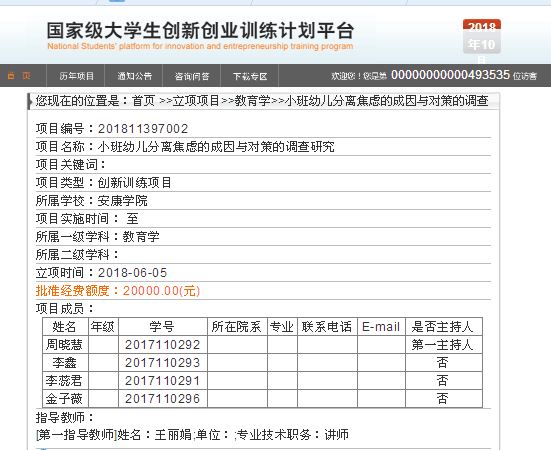Click the 首页 breadcrumb link
The height and width of the screenshot is (450, 551).
[x=143, y=101]
